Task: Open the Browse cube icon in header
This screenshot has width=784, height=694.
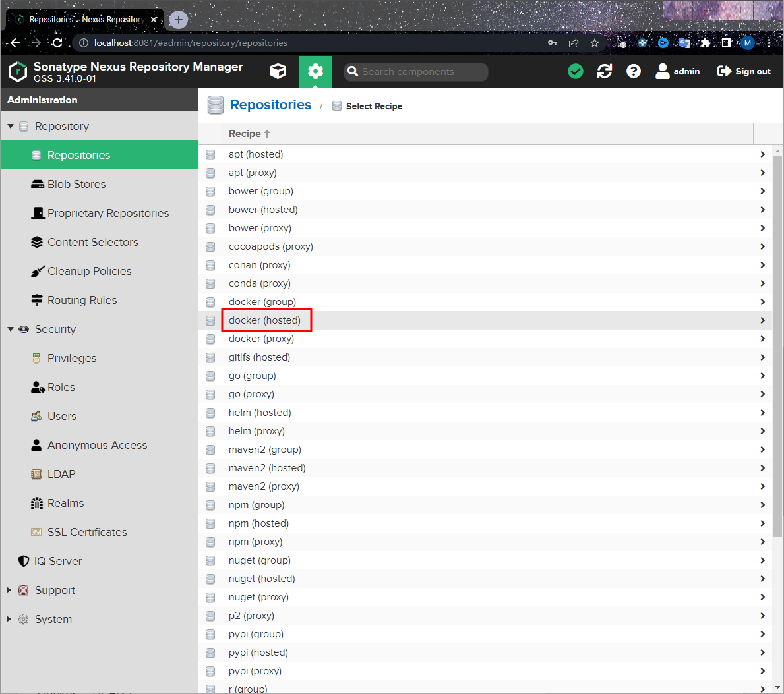Action: (x=278, y=71)
